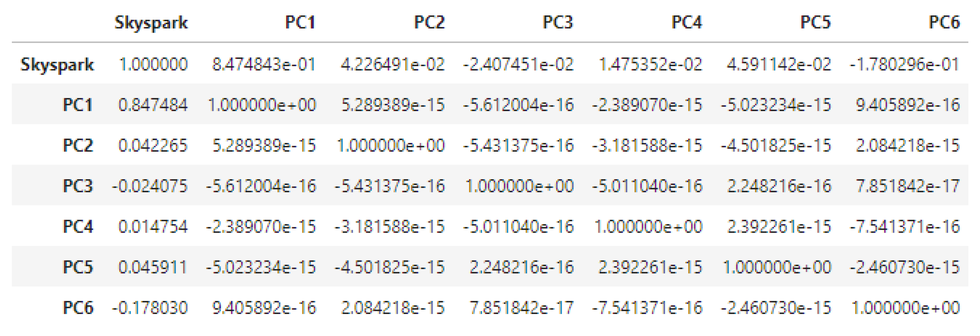Viewport: 980px width, 336px height.
Task: Select the Skyspark row label
Action: pos(57,64)
